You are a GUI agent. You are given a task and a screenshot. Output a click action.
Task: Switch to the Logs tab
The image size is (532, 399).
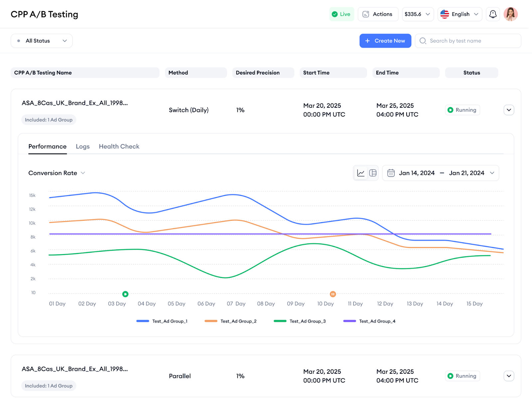82,146
